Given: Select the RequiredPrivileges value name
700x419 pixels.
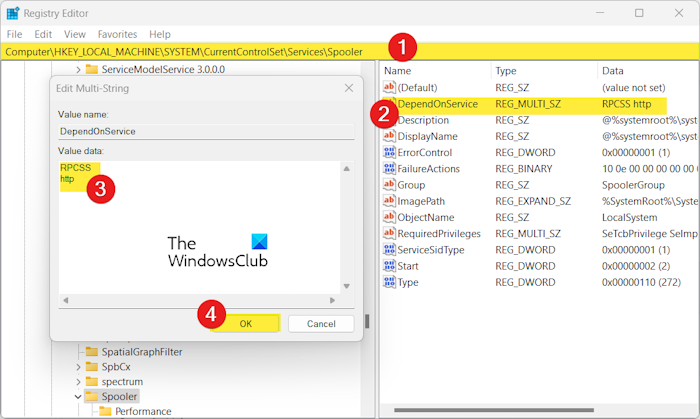Looking at the screenshot, I should pos(439,233).
